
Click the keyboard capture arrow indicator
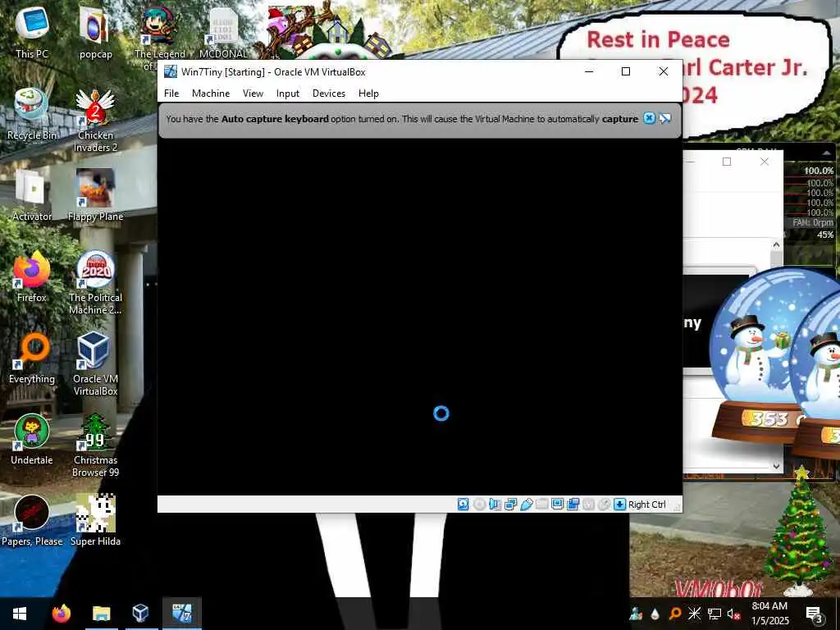(619, 504)
